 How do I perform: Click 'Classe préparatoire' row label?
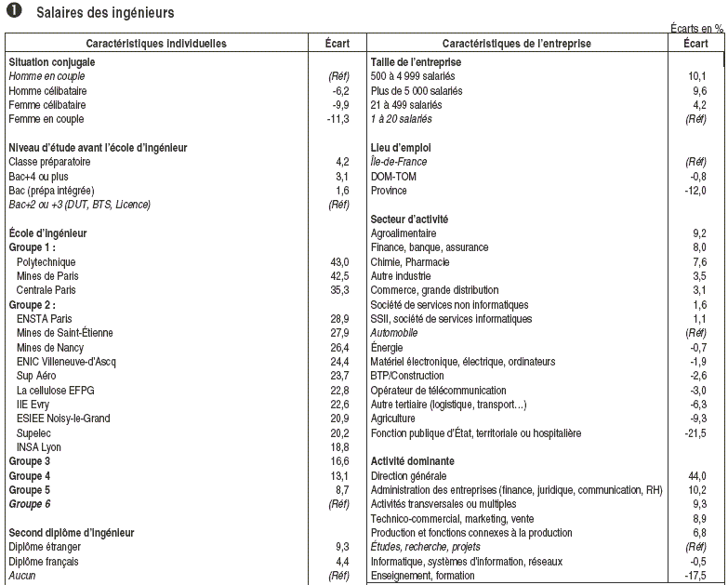49,162
